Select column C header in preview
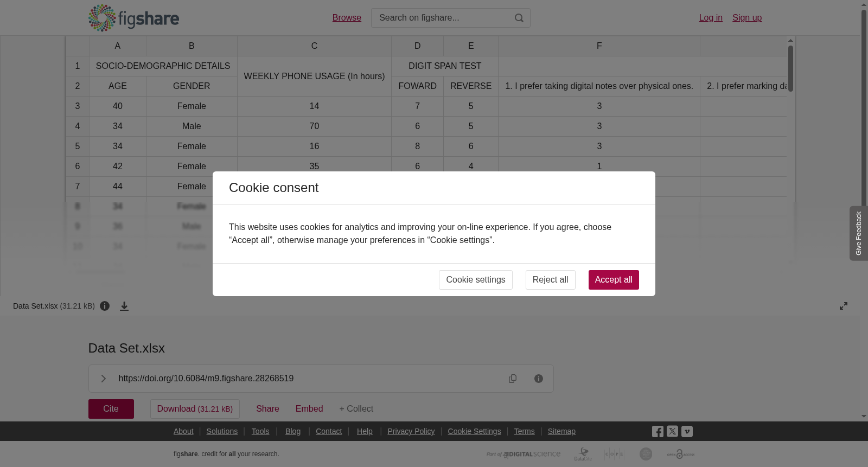The height and width of the screenshot is (467, 868). pos(314,46)
